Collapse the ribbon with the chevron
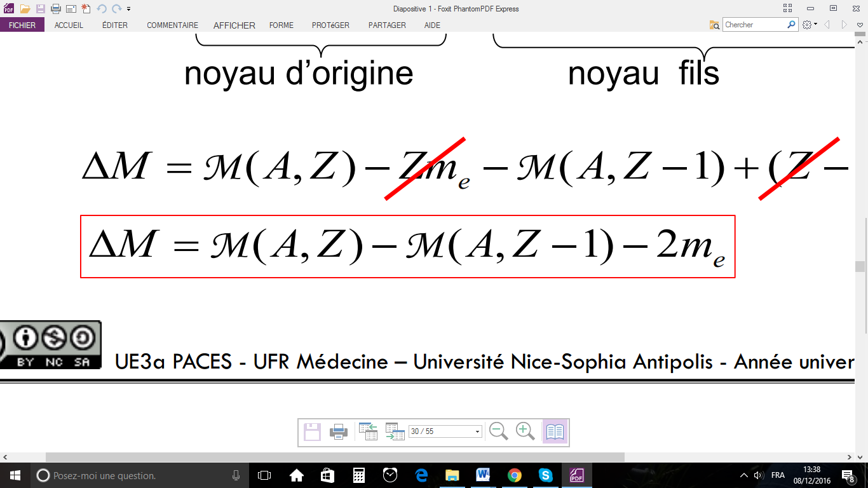Image resolution: width=868 pixels, height=488 pixels. point(860,25)
